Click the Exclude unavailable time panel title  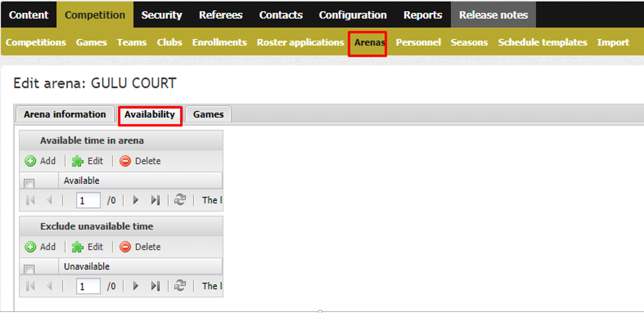(x=97, y=227)
